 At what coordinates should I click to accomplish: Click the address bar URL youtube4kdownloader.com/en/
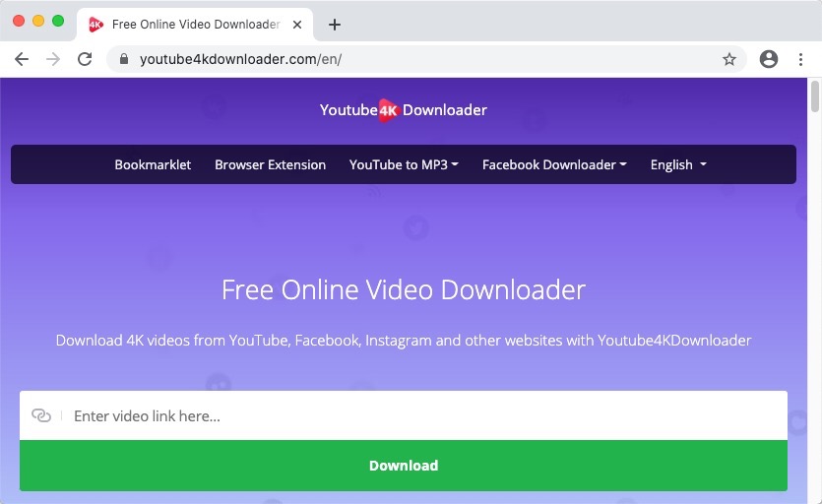tap(240, 59)
